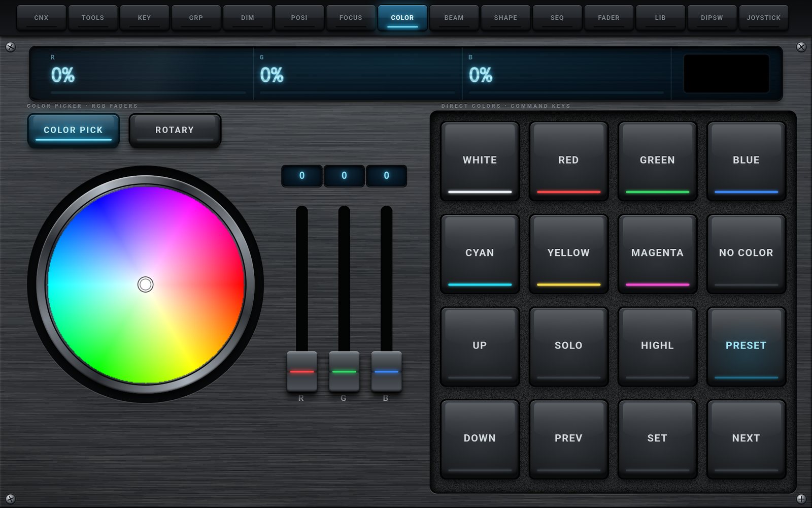Click the SET command key
This screenshot has width=812, height=508.
pos(657,439)
